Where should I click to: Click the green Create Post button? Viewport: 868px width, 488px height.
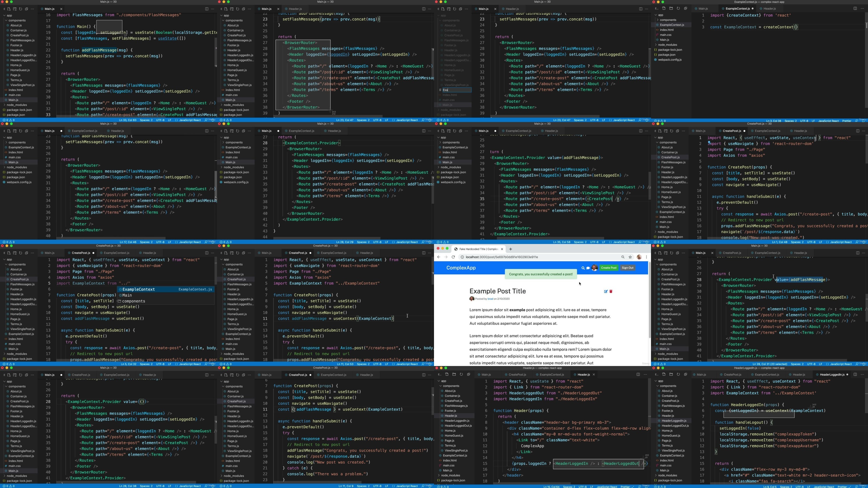pyautogui.click(x=608, y=268)
